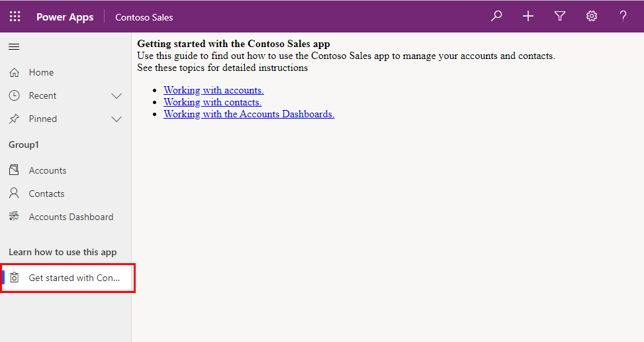Open the advanced filter funnel icon

(560, 17)
